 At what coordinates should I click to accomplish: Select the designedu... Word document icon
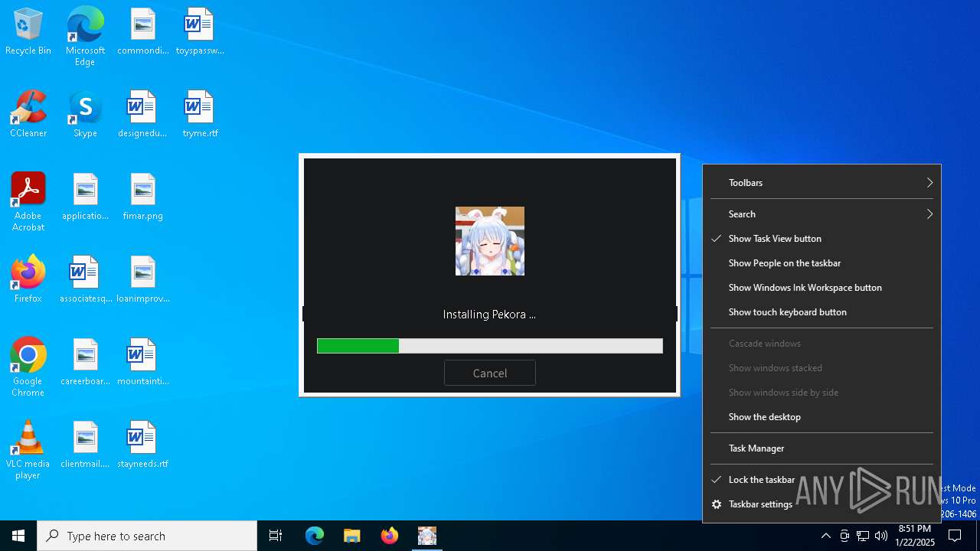click(x=142, y=115)
